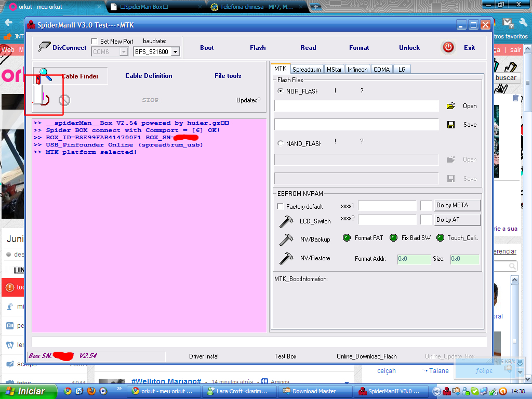Expand the quick launch overflow chevron
The width and height of the screenshot is (532, 399).
pos(119,388)
